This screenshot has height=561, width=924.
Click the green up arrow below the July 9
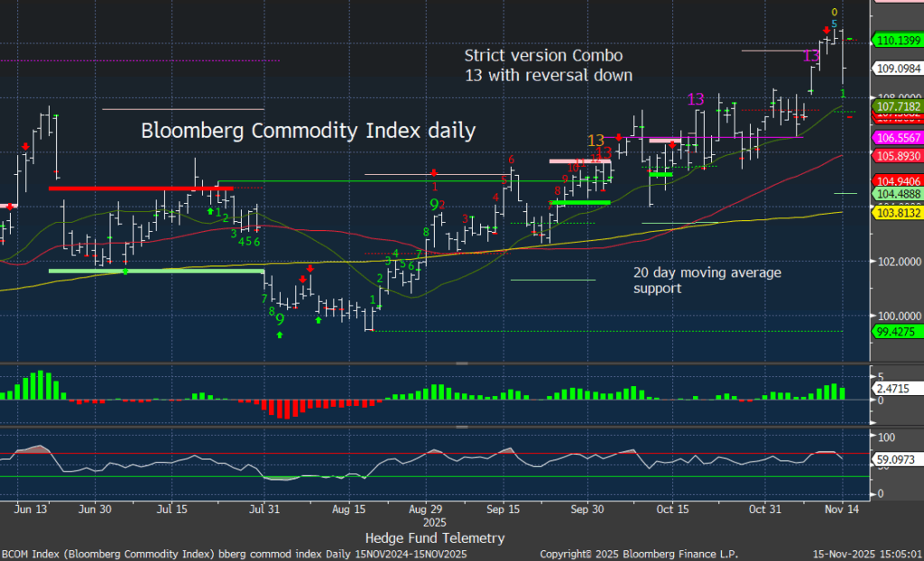280,335
